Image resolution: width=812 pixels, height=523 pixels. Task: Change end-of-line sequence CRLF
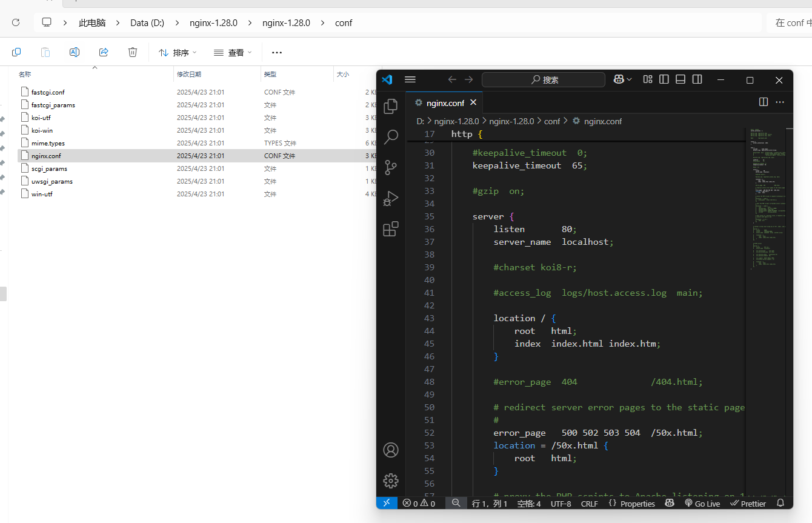tap(589, 504)
